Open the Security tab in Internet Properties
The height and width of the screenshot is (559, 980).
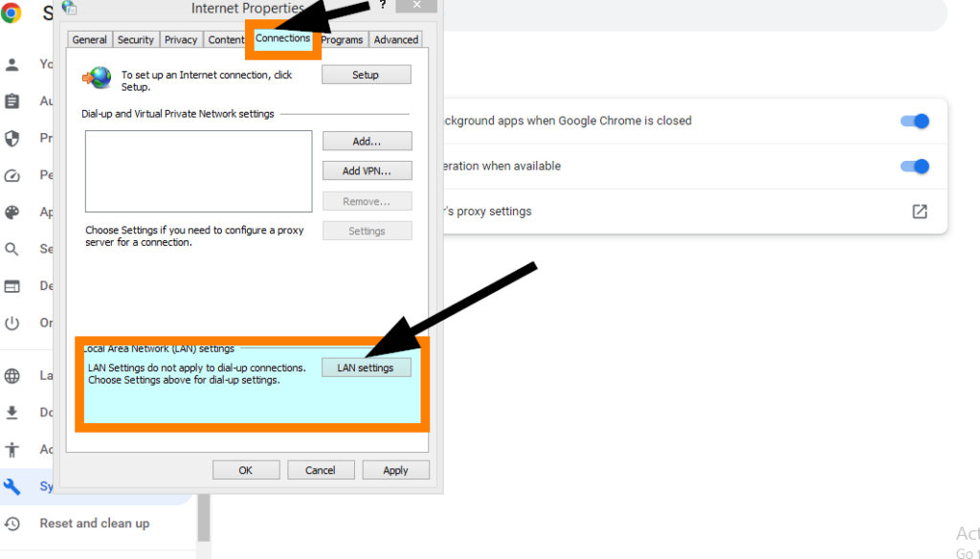(135, 39)
